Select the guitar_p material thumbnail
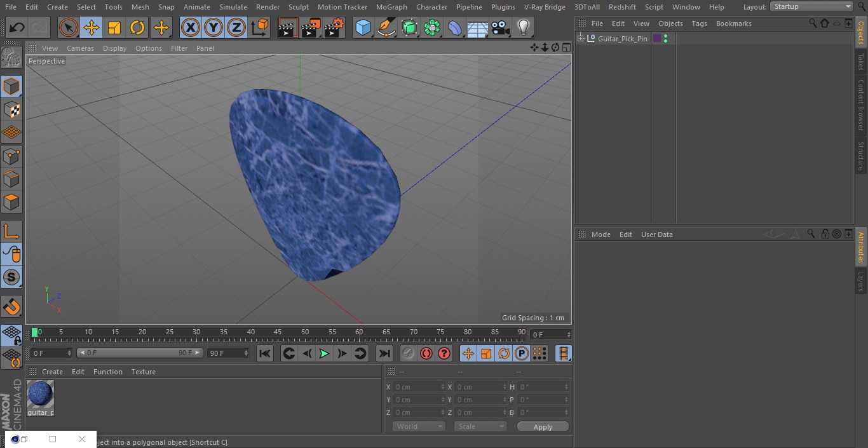The width and height of the screenshot is (868, 448). tap(41, 394)
